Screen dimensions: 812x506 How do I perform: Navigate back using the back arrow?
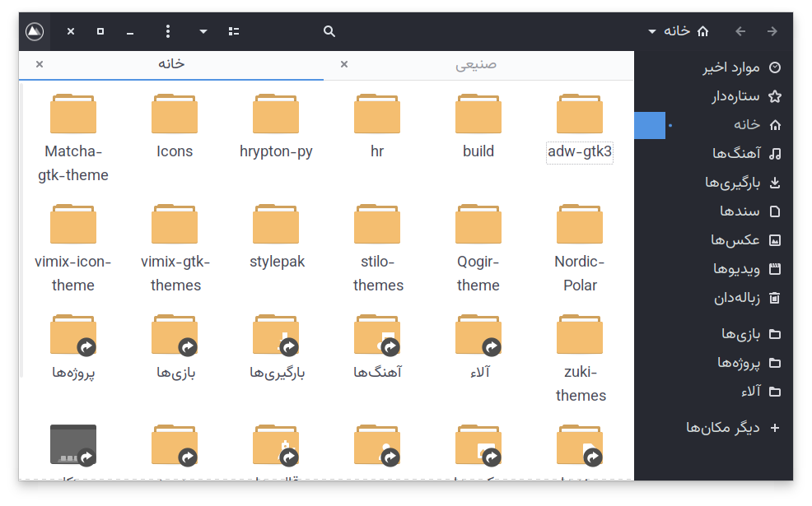pos(740,30)
